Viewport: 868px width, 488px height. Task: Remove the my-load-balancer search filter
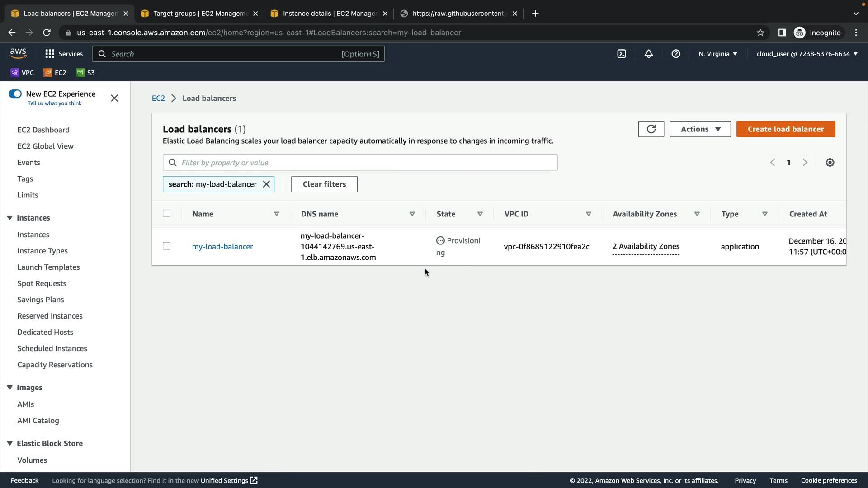tap(266, 184)
